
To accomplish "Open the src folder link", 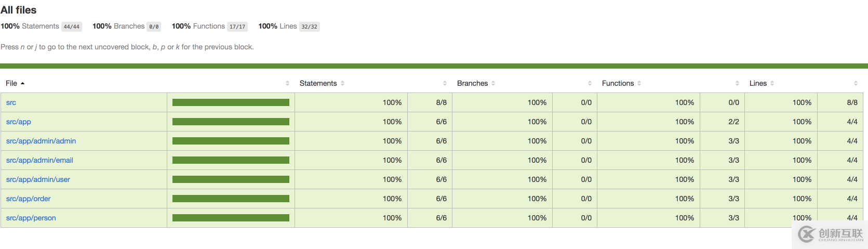I will point(11,102).
